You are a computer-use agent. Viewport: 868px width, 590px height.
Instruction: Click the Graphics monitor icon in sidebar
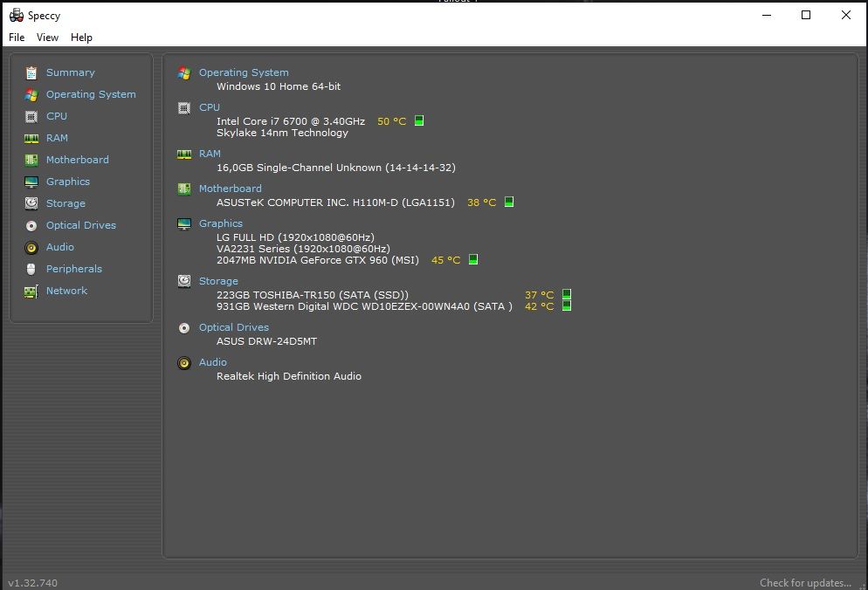point(31,182)
